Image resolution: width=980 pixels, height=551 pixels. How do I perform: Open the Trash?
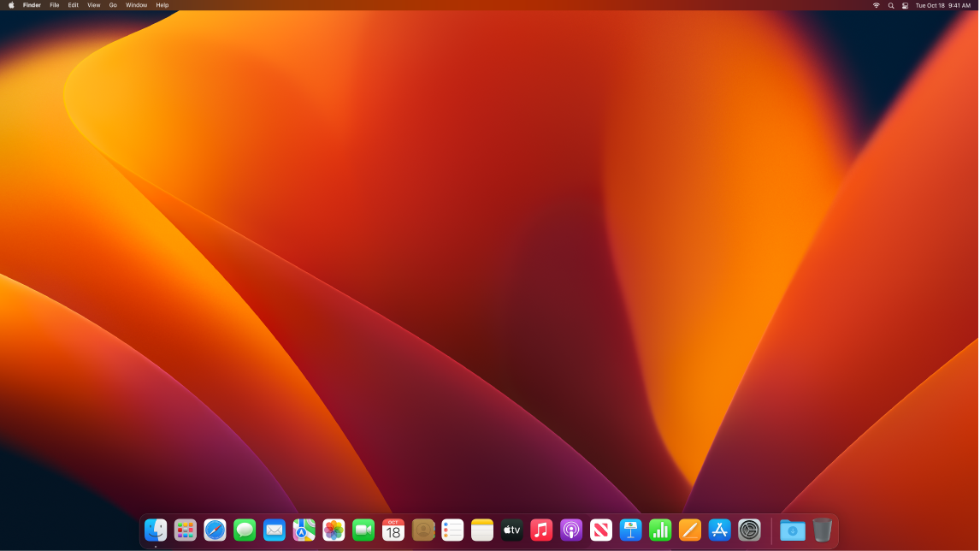823,530
